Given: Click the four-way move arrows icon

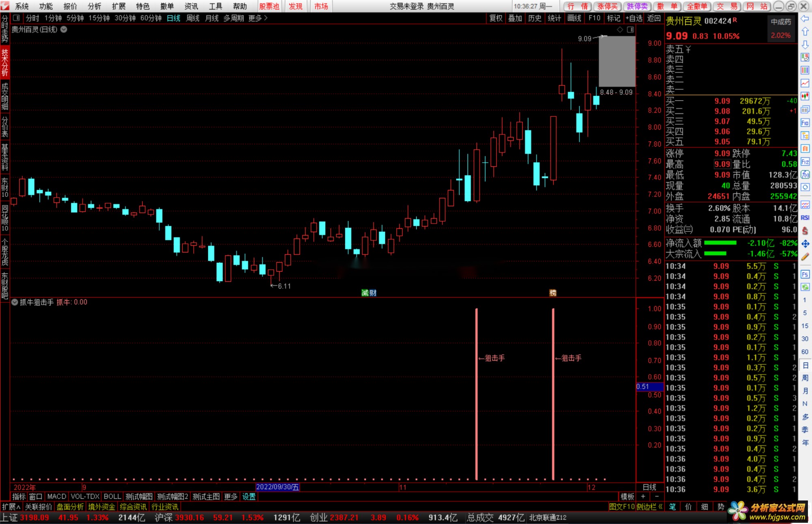Looking at the screenshot, I should (805, 244).
